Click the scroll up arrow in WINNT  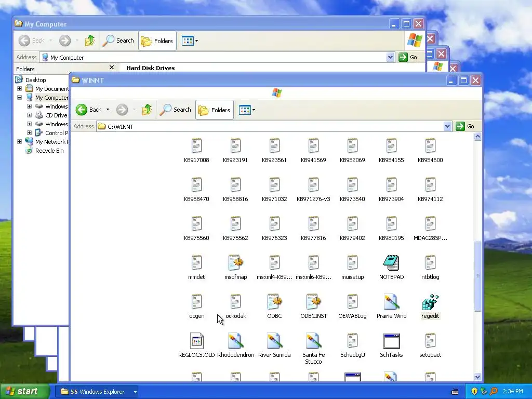(478, 137)
